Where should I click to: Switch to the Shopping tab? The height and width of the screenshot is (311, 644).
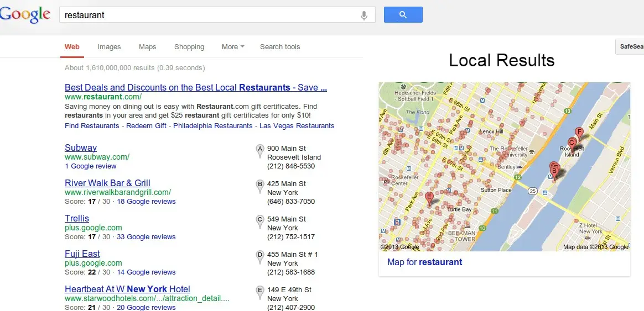click(x=189, y=47)
